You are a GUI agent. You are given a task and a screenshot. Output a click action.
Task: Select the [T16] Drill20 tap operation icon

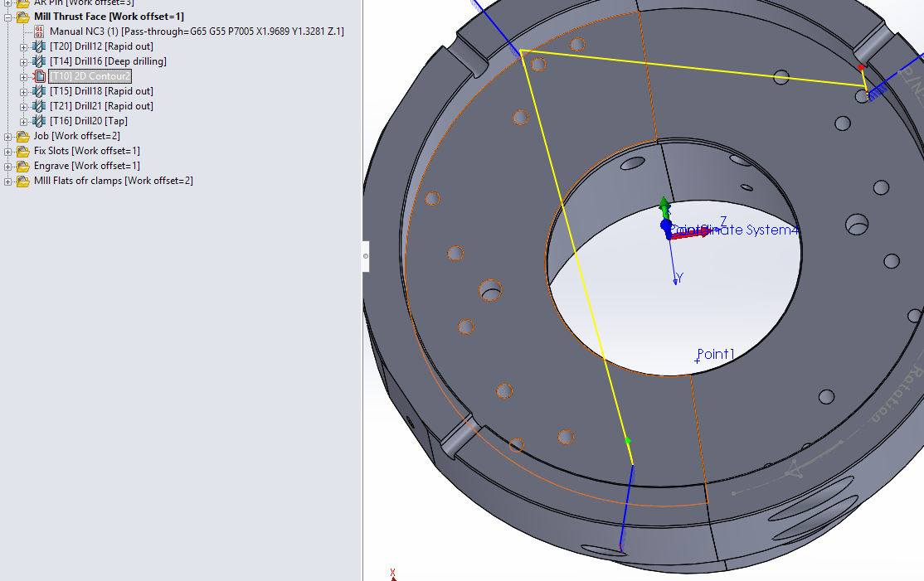(37, 120)
